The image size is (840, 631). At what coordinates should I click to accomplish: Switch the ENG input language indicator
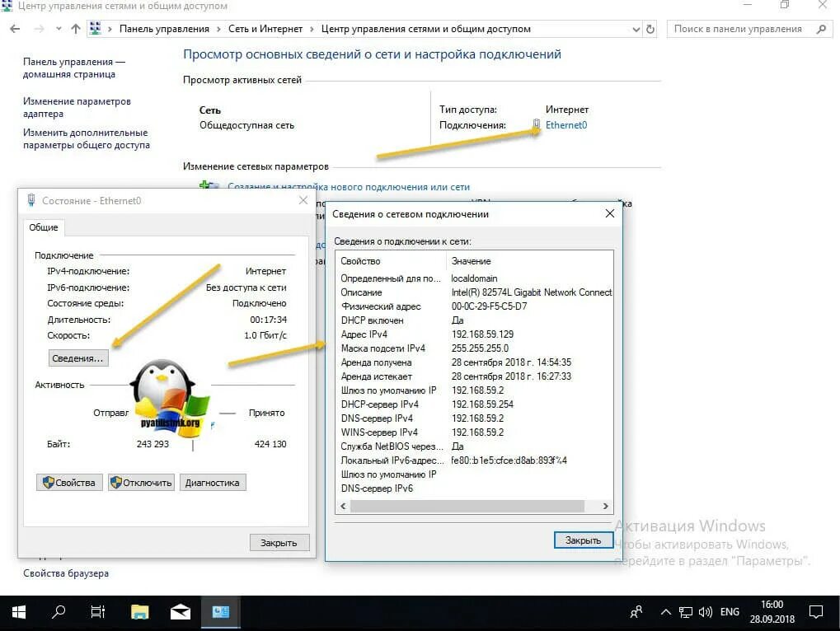point(730,612)
